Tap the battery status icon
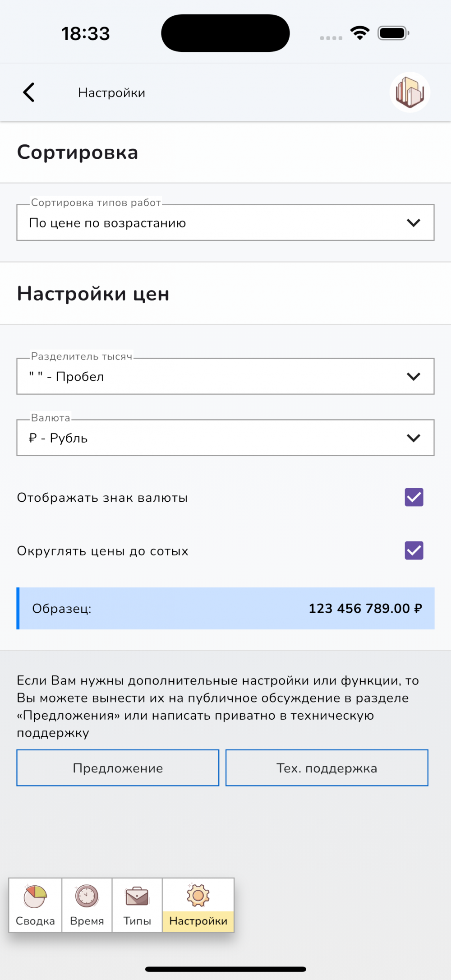The width and height of the screenshot is (451, 980). (x=393, y=33)
